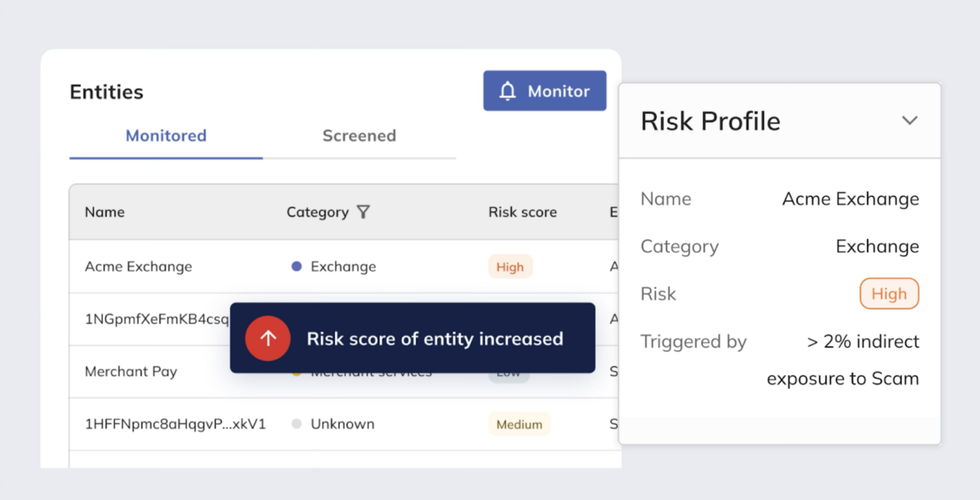Select the 1NGpmfXeFmKB4csq address entry
The width and height of the screenshot is (980, 500).
157,319
